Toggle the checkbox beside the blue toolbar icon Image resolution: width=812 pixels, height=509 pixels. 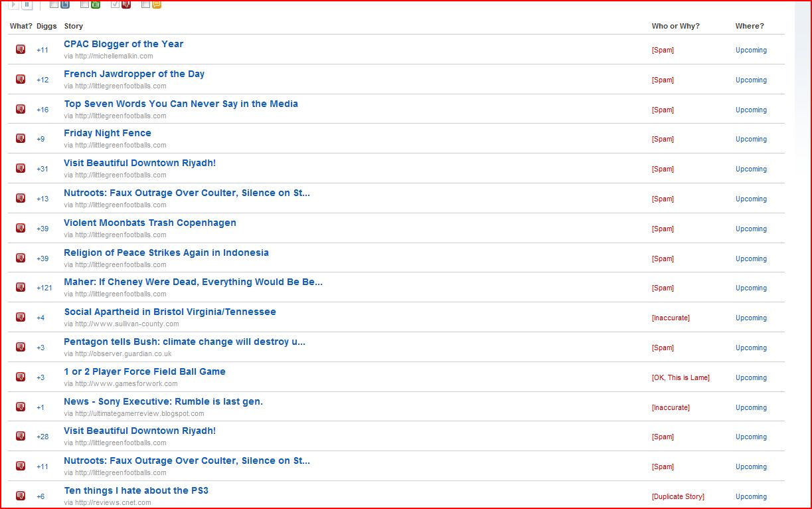click(54, 4)
